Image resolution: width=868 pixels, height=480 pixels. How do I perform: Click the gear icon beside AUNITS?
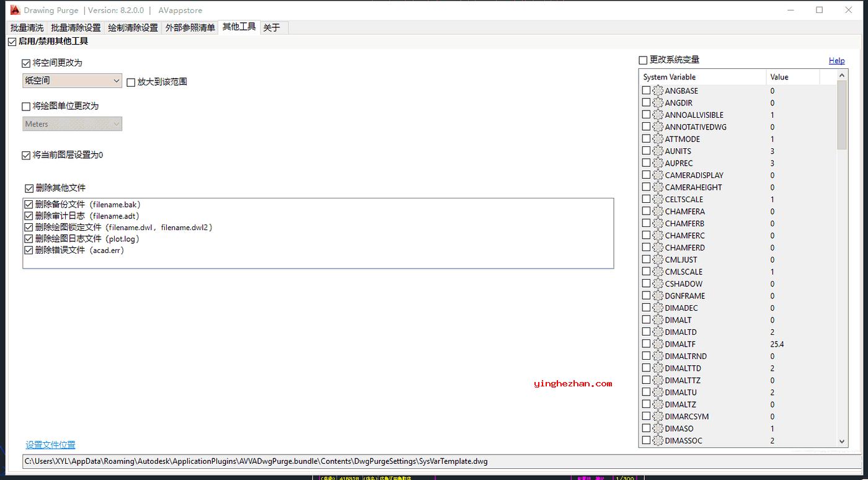tap(658, 151)
